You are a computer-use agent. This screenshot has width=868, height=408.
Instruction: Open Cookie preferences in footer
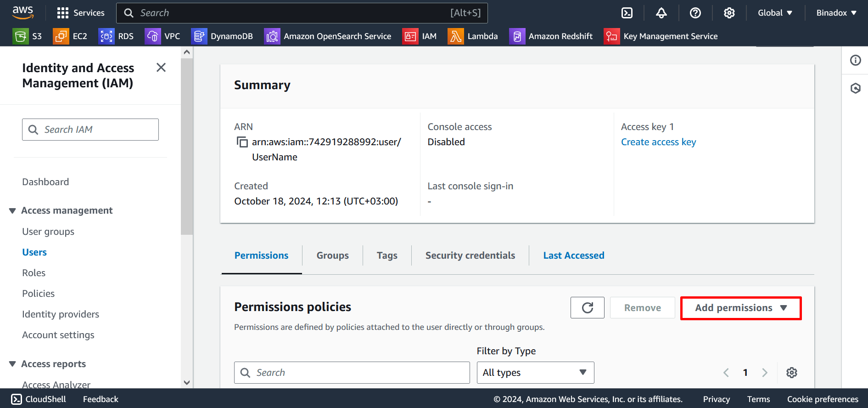[823, 399]
